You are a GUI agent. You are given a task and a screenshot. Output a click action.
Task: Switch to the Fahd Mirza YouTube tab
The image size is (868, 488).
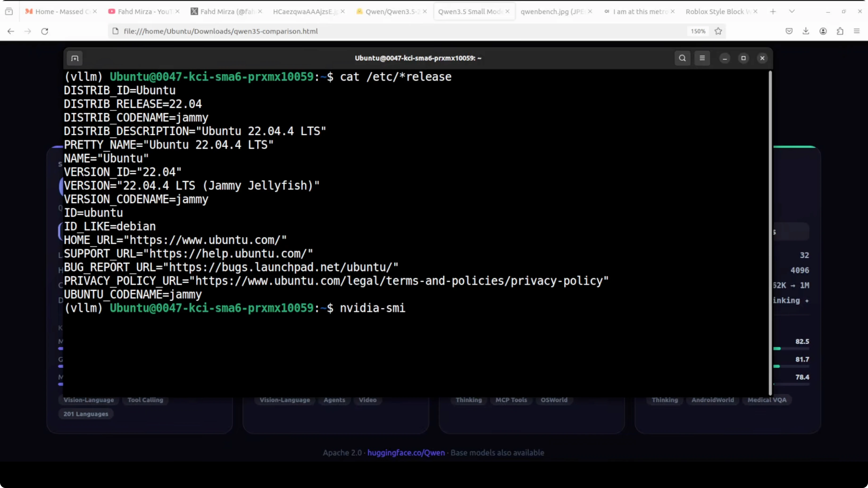point(144,12)
